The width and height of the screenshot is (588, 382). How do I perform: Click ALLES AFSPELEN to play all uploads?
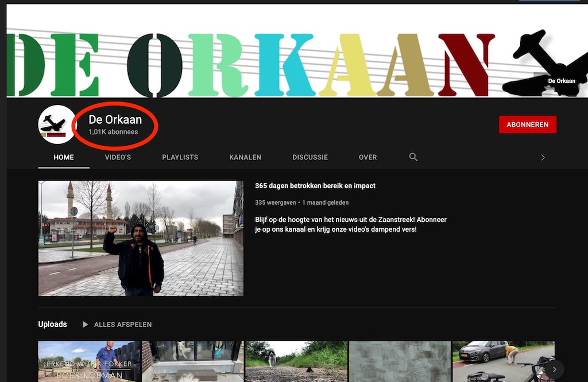pyautogui.click(x=123, y=325)
